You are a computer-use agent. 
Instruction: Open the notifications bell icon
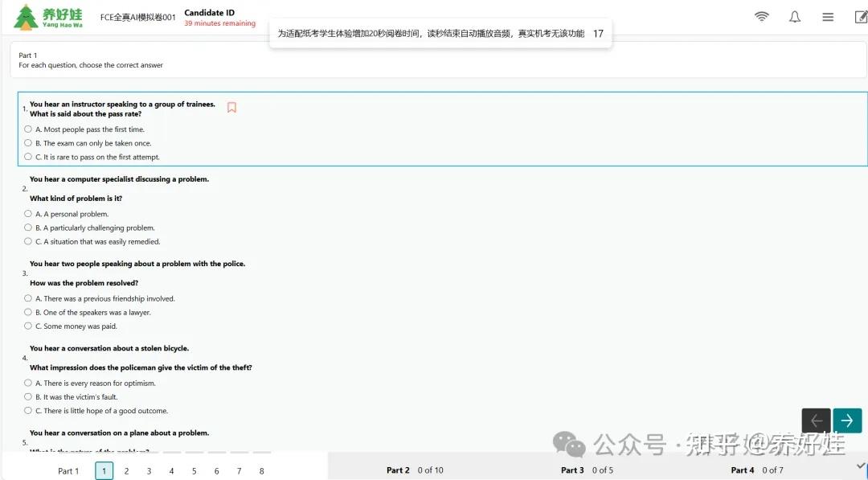click(795, 16)
